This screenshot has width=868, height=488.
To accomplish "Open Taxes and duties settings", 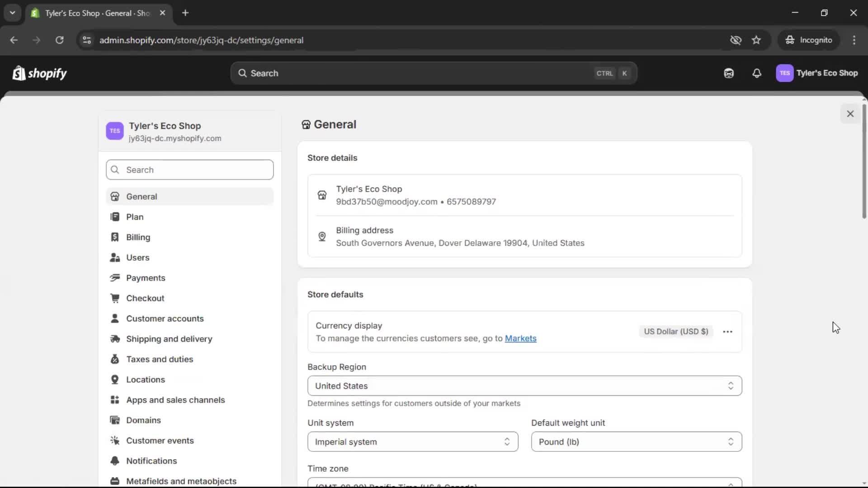I will coord(160,359).
